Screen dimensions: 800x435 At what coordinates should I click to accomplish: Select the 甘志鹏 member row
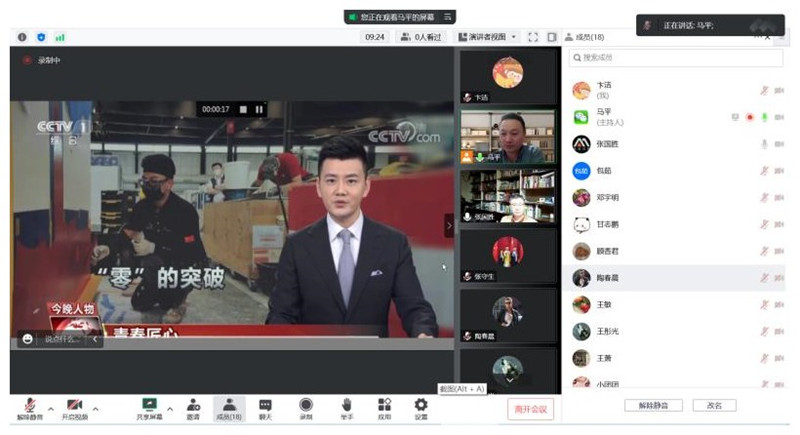pyautogui.click(x=674, y=224)
